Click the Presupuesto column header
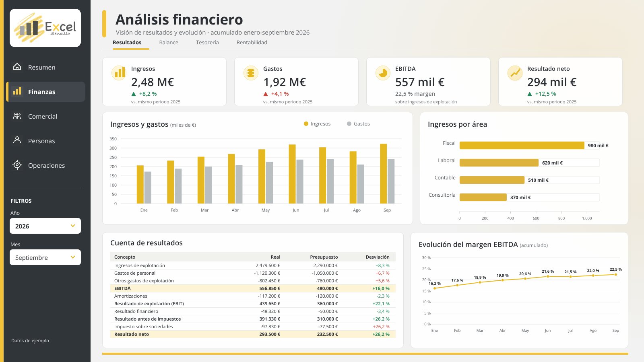Image resolution: width=644 pixels, height=362 pixels. pyautogui.click(x=324, y=257)
